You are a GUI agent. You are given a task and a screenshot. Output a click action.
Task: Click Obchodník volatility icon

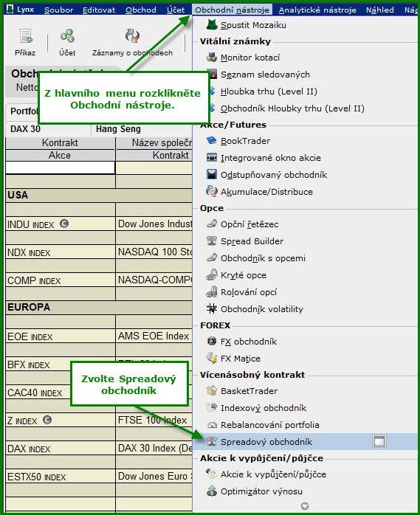pyautogui.click(x=212, y=308)
